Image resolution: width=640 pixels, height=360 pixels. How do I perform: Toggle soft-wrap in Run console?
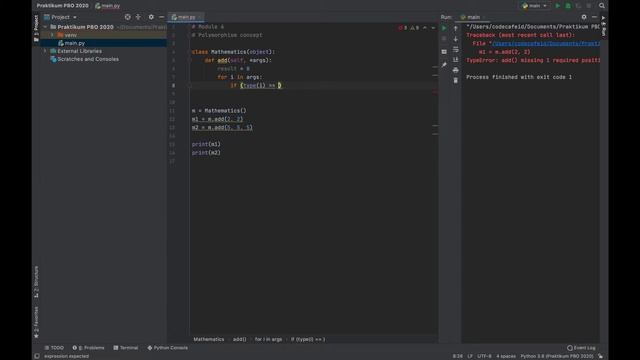(456, 49)
